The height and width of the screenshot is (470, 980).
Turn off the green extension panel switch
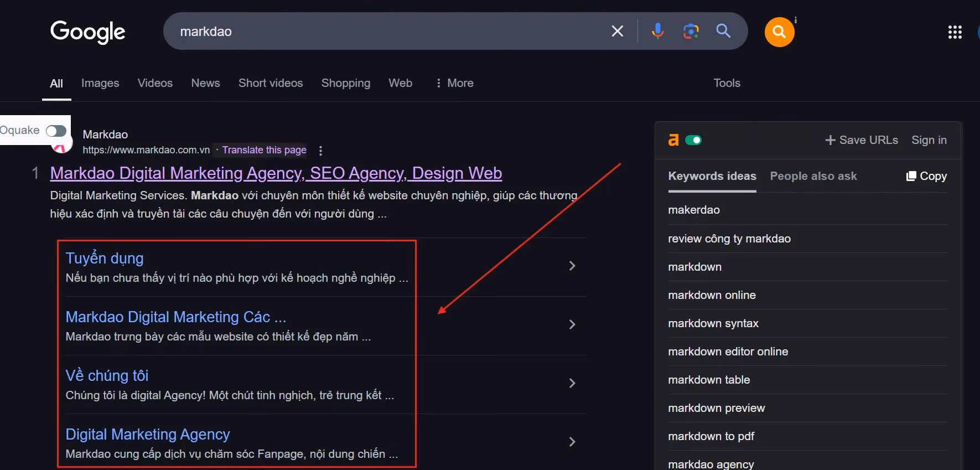[x=693, y=140]
